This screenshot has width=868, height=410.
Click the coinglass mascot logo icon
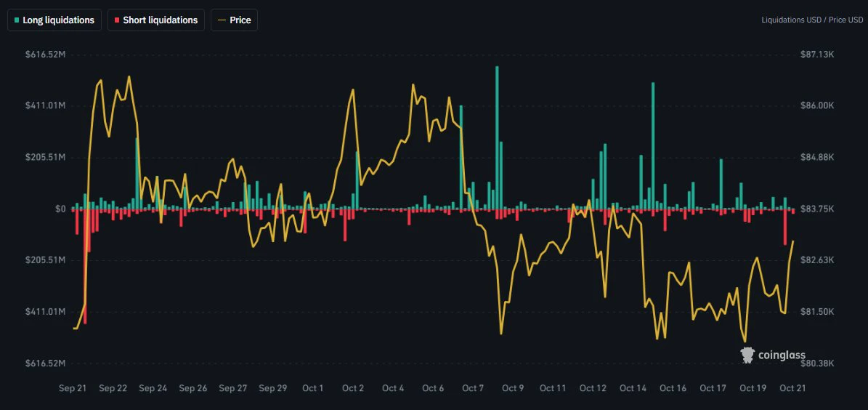747,355
